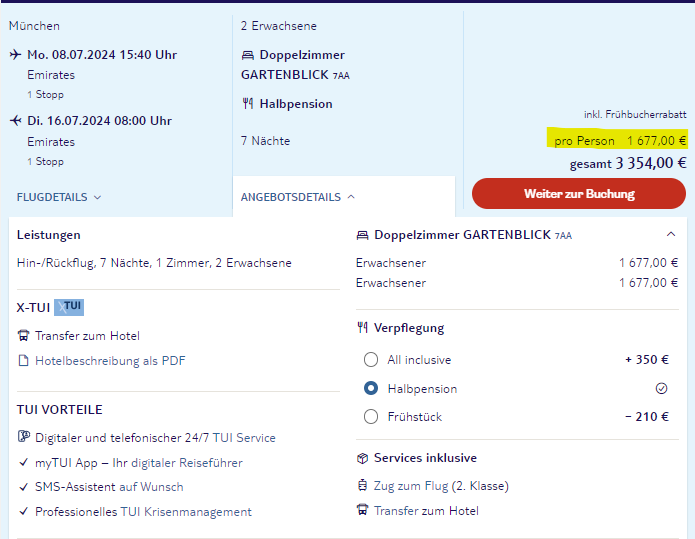Click Transfer zum Hotel in Services inklusive
The image size is (695, 539).
pyautogui.click(x=426, y=511)
